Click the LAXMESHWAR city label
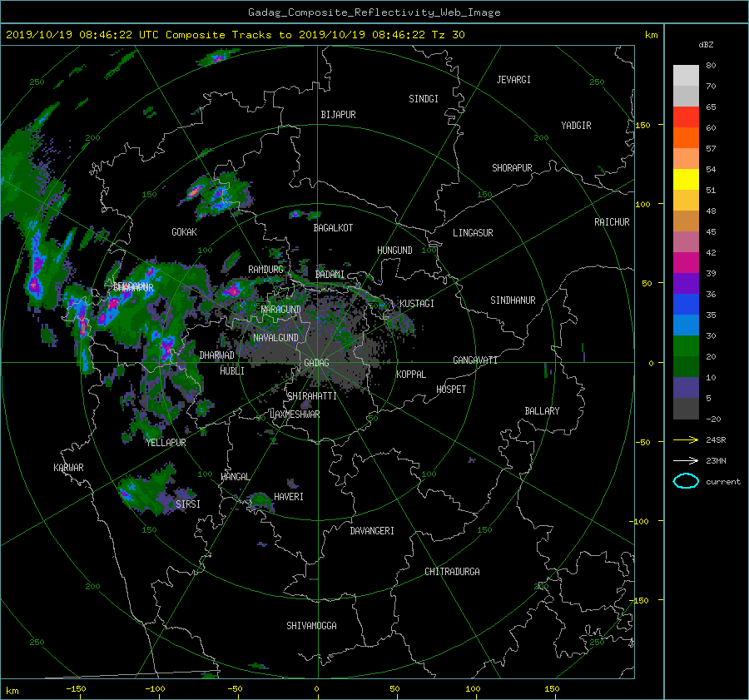The image size is (749, 700). coord(295,415)
